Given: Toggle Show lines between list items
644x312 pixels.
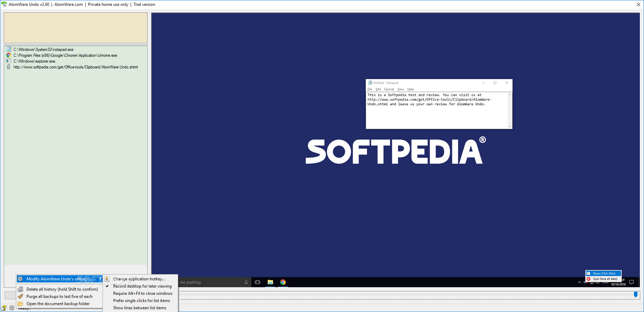Looking at the screenshot, I should (141, 308).
